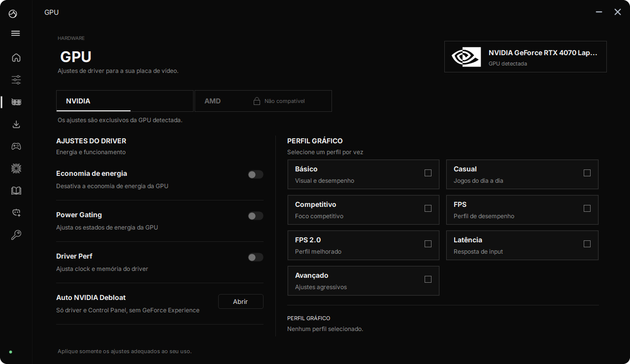Viewport: 630px width, 364px height.
Task: Minimize the GPU window
Action: point(599,12)
